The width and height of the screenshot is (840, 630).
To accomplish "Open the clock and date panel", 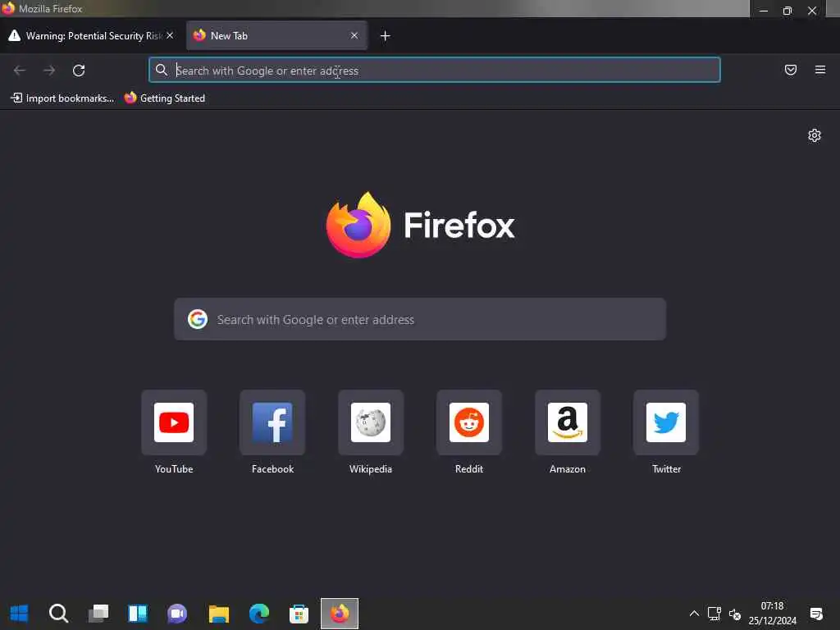I will point(773,614).
